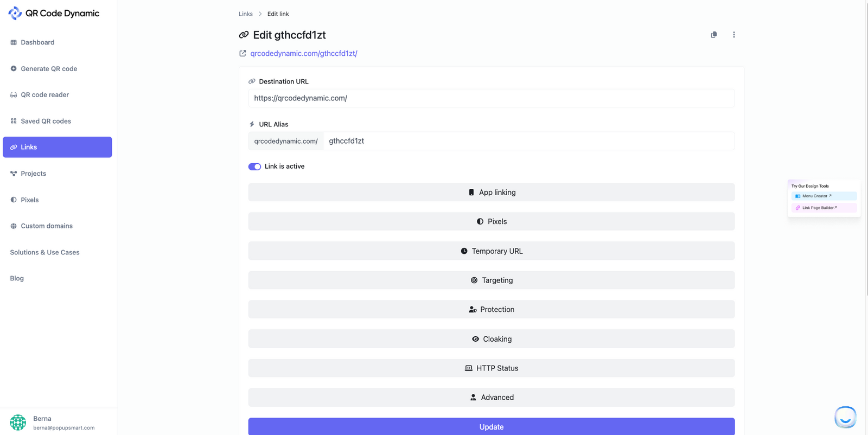The height and width of the screenshot is (435, 868).
Task: Select Links in the breadcrumb trail
Action: tap(245, 14)
